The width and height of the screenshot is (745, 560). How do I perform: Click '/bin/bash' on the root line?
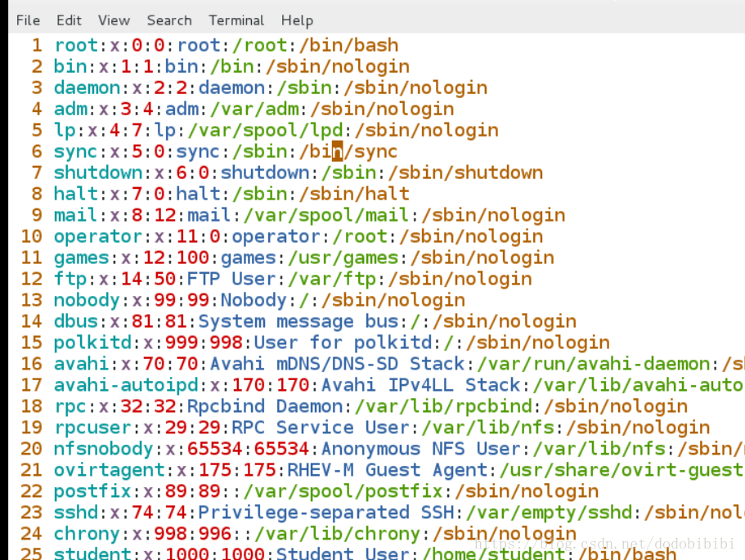point(348,45)
